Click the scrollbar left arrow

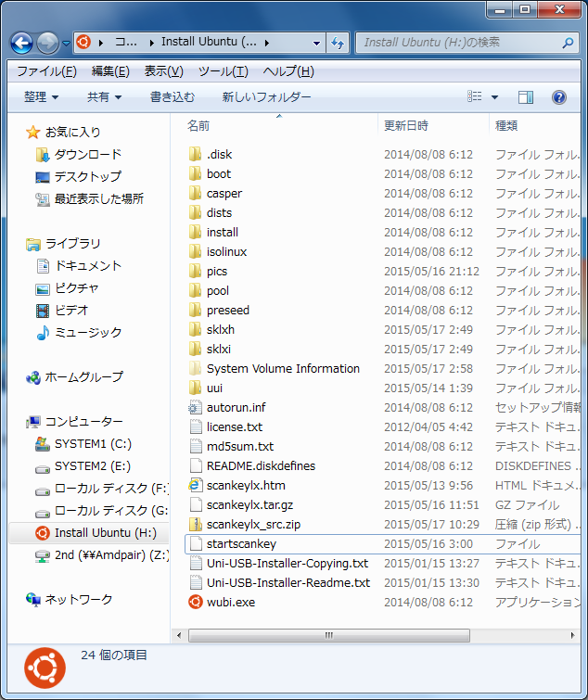coord(179,635)
